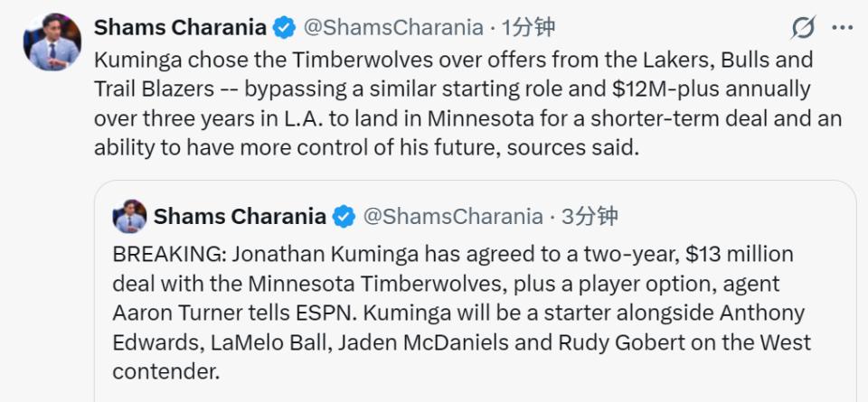Open the tweet about Kuminga choosing Timberwolves
The image size is (868, 402).
coord(467,104)
